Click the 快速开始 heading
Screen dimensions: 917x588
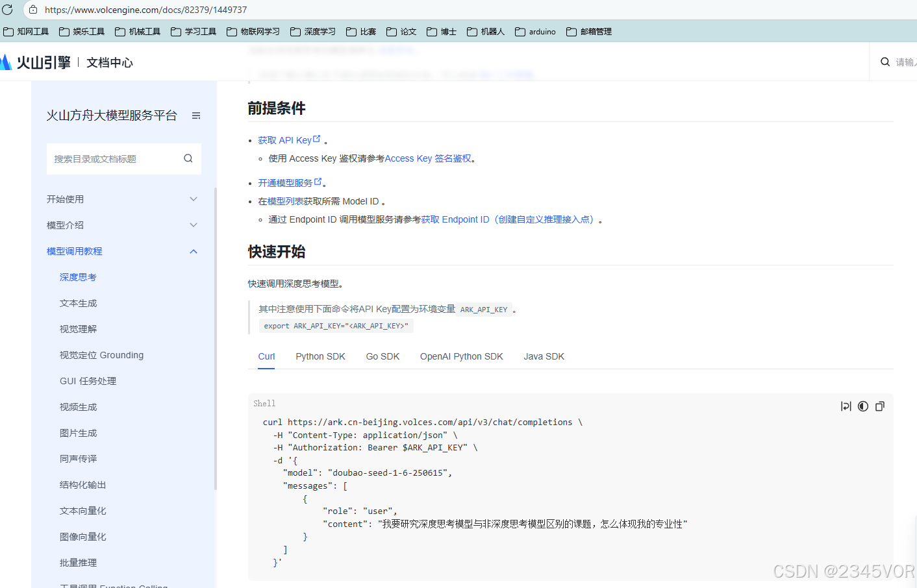coord(277,252)
